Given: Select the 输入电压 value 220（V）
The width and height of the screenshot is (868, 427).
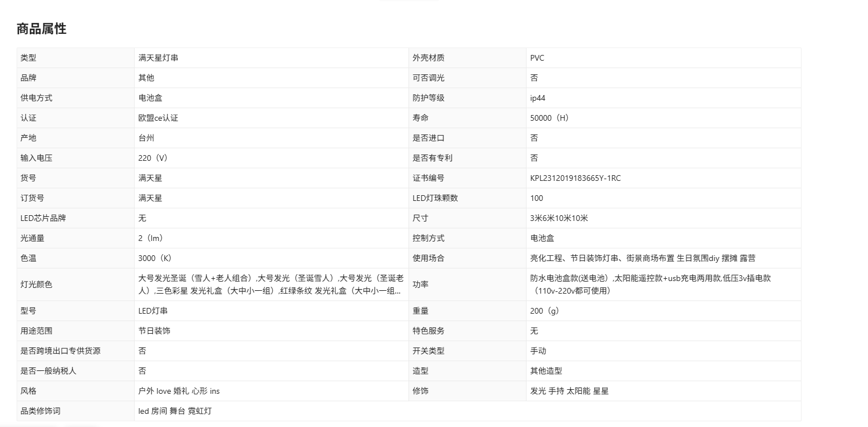Looking at the screenshot, I should [154, 158].
